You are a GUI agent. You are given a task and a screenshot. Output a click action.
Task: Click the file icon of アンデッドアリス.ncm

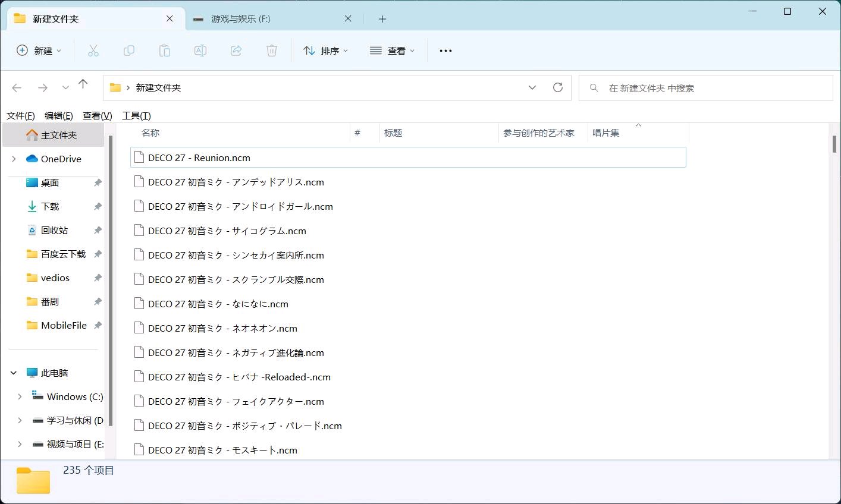click(139, 181)
